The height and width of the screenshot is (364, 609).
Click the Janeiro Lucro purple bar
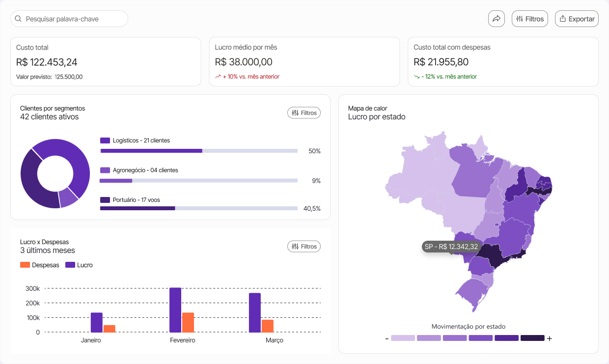tap(97, 322)
